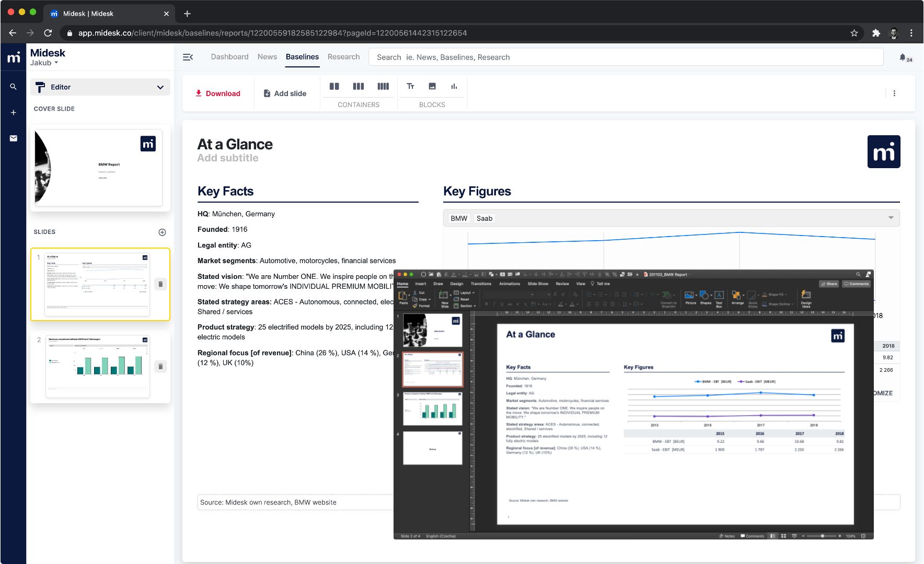Click the plus icon in left sidebar

tap(14, 112)
